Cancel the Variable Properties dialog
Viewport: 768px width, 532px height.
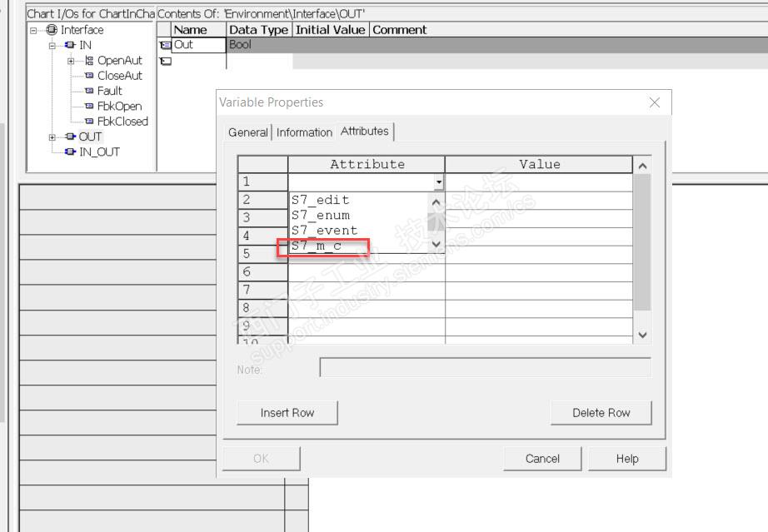(542, 459)
